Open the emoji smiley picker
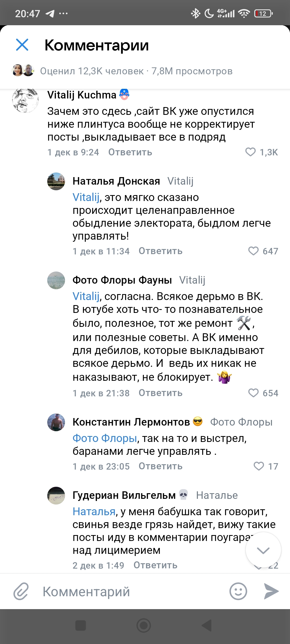 (238, 591)
